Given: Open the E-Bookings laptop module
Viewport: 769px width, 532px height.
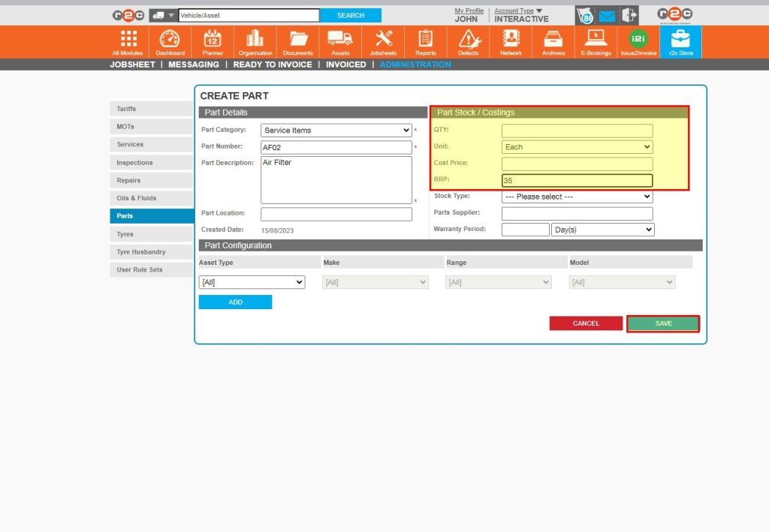Looking at the screenshot, I should coord(596,43).
